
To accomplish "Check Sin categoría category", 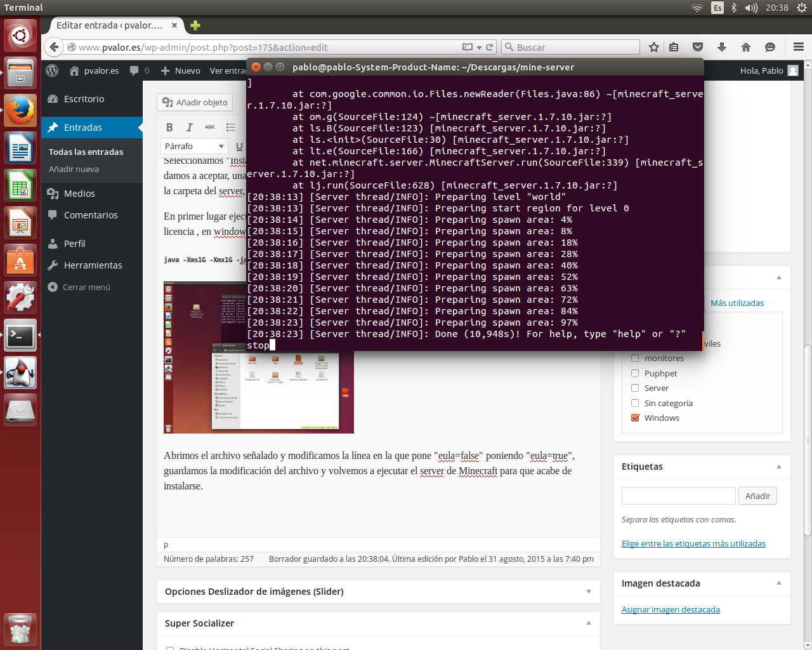I will point(635,403).
